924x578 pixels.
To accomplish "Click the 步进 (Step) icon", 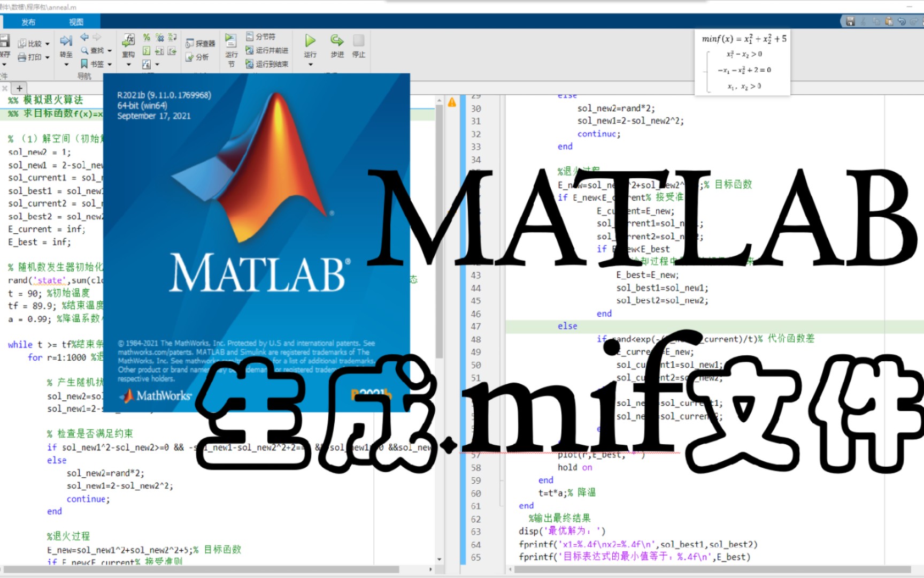I will pos(337,41).
